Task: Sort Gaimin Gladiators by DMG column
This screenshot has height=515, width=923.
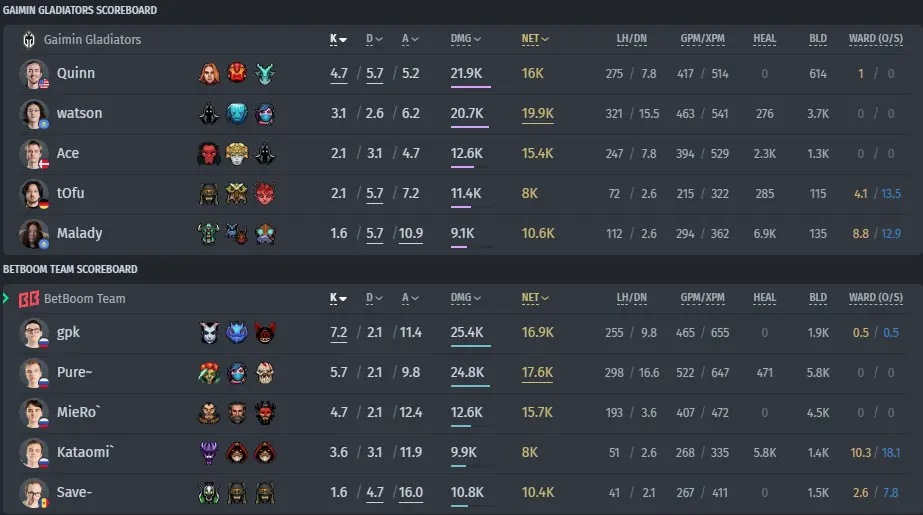Action: (x=466, y=39)
